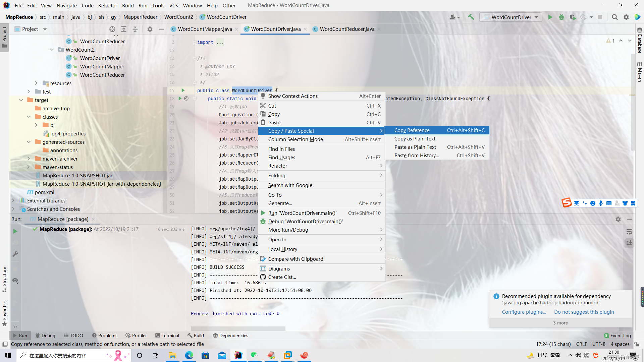Click the wrench icon in Run panel
This screenshot has height=362, width=644.
[15, 254]
